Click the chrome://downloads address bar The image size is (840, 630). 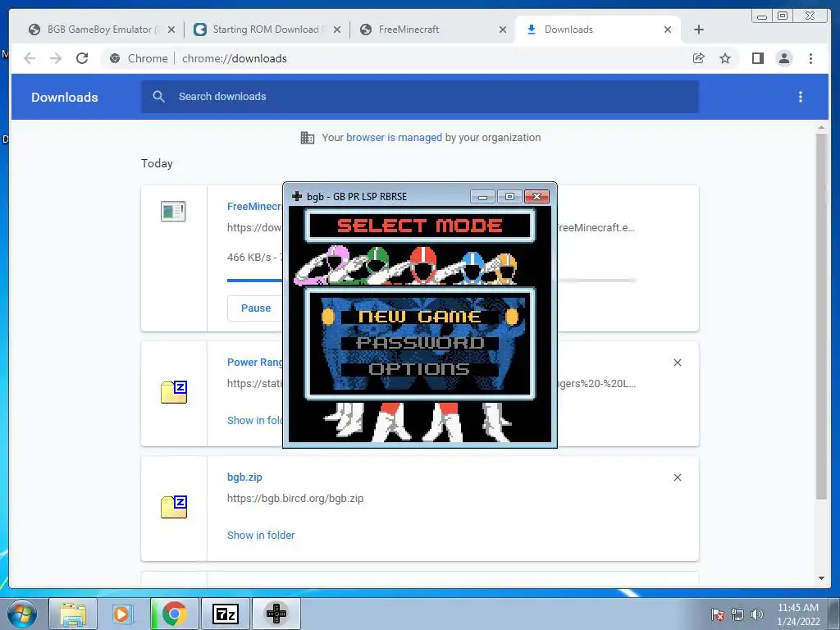395,58
